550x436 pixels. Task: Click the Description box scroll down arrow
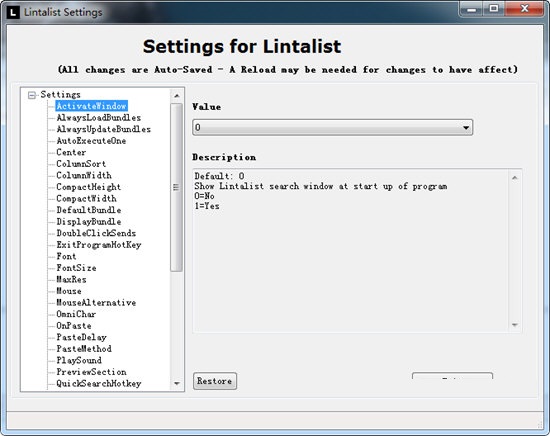(515, 325)
